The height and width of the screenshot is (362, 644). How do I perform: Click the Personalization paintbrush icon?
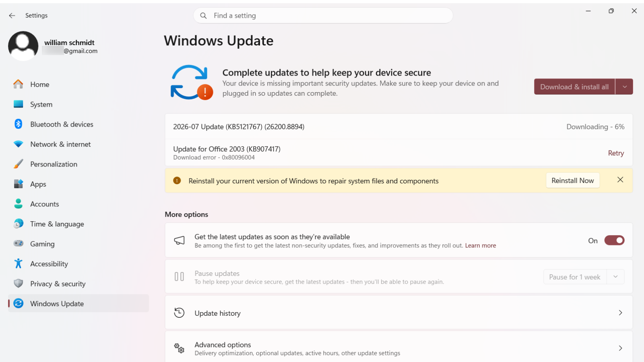point(19,164)
